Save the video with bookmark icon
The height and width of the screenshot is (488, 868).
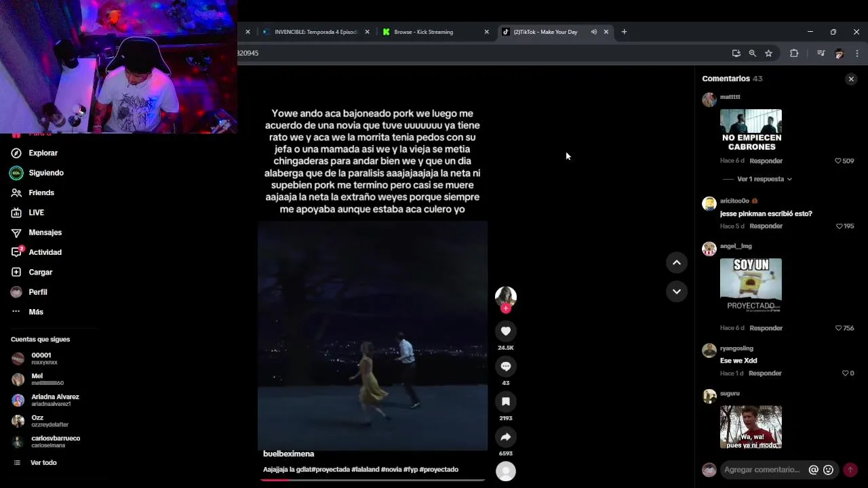click(x=506, y=401)
